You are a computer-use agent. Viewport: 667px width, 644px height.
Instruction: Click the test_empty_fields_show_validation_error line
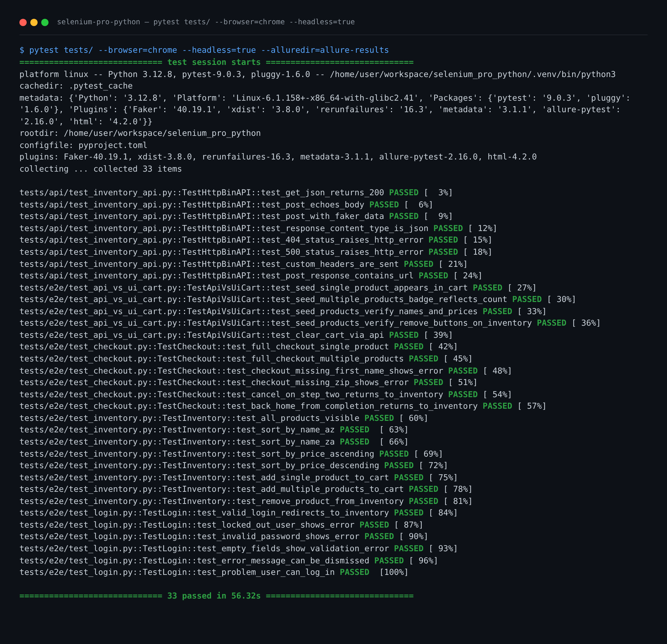(239, 549)
